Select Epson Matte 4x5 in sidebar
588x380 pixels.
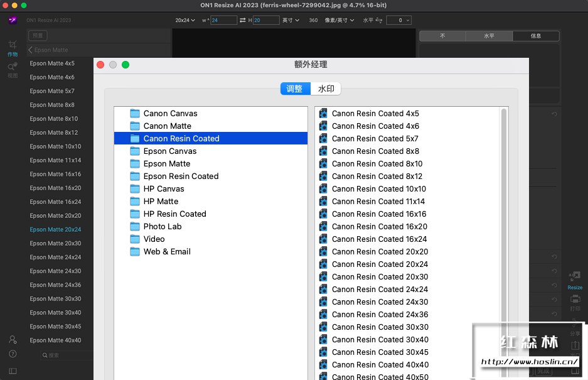click(52, 63)
